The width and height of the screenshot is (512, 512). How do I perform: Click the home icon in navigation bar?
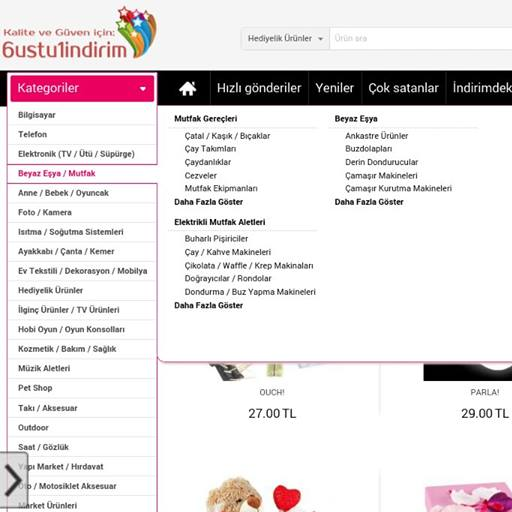point(187,88)
